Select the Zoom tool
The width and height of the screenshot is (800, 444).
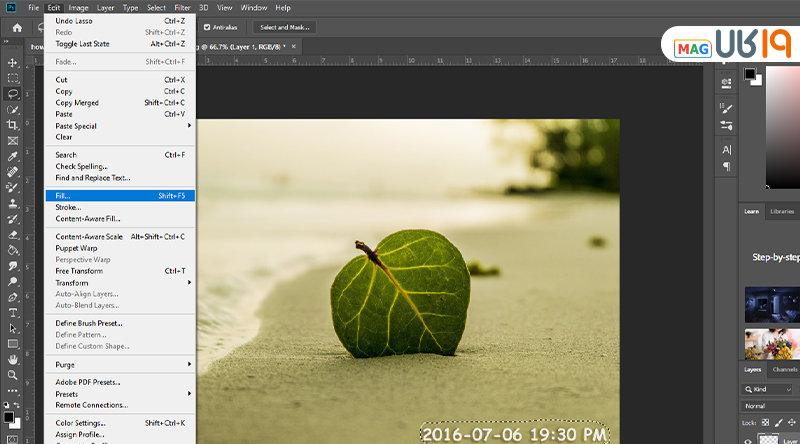pyautogui.click(x=13, y=374)
